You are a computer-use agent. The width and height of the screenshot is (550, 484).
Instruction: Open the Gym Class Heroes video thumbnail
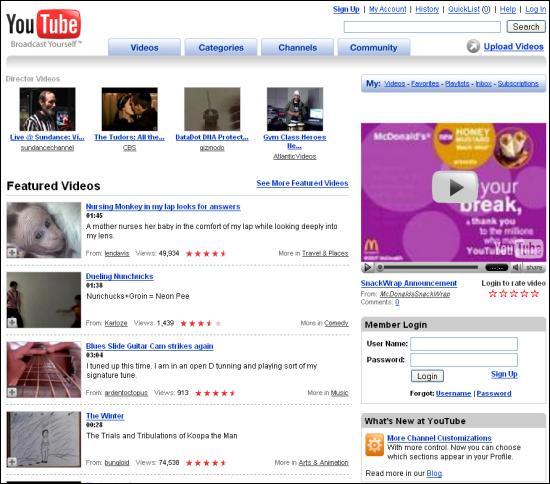tap(295, 109)
